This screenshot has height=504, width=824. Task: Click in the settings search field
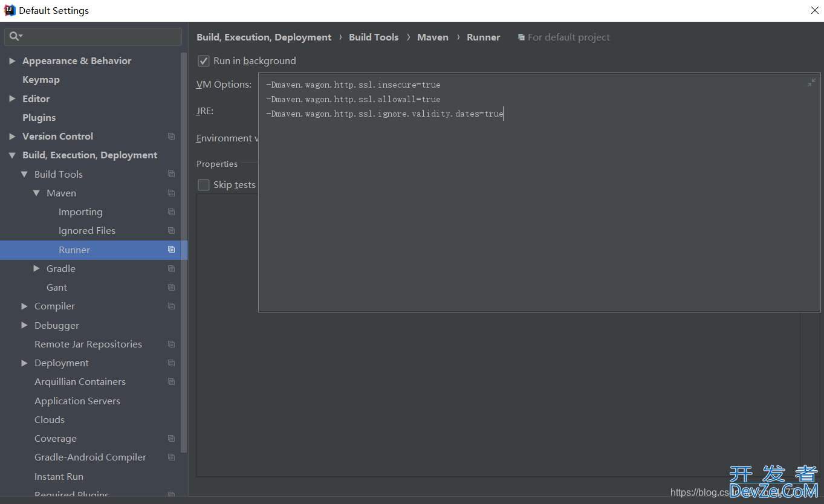point(93,36)
